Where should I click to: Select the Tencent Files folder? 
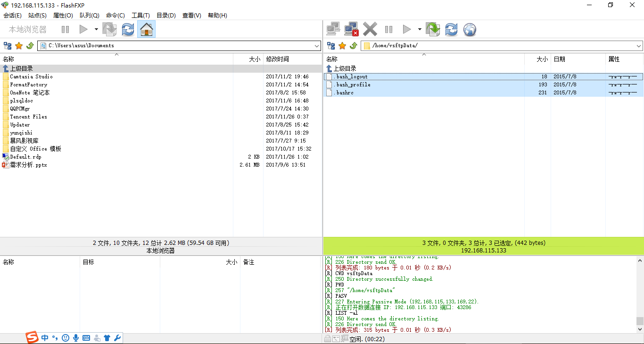(x=28, y=117)
